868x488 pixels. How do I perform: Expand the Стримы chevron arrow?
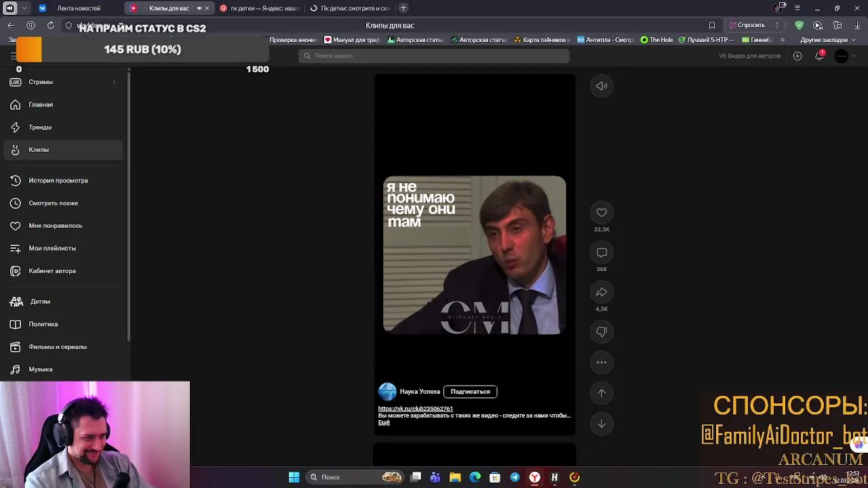tap(114, 82)
